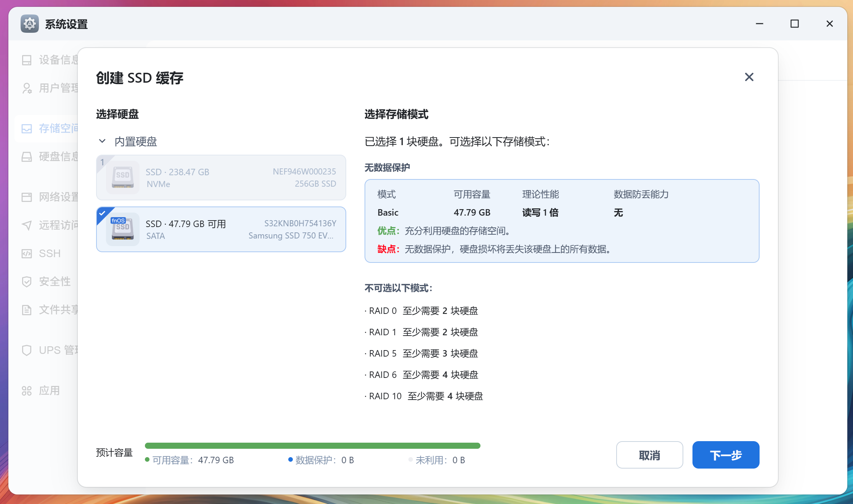The image size is (853, 504).
Task: Click the 应用 sidebar icon
Action: pos(27,390)
